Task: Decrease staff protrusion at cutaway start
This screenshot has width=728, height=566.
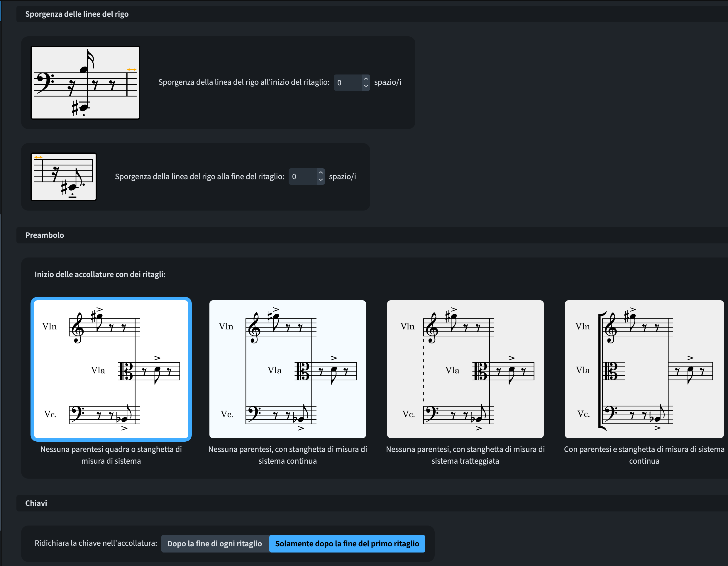Action: (x=366, y=86)
